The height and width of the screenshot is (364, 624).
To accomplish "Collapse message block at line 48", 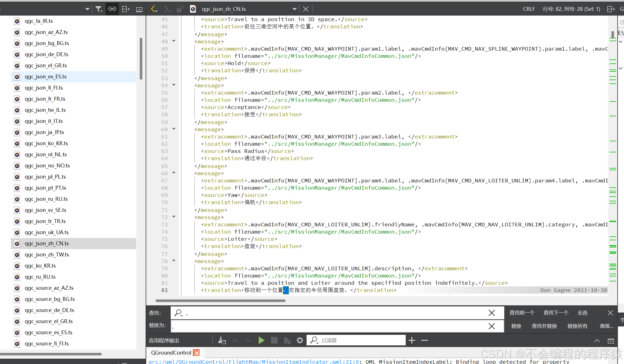I will point(174,41).
